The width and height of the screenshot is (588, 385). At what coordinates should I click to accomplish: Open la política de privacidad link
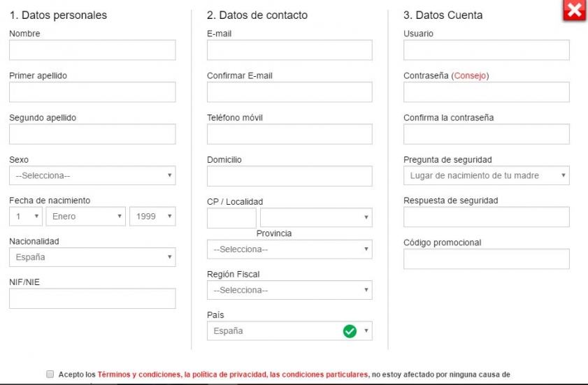(x=225, y=375)
